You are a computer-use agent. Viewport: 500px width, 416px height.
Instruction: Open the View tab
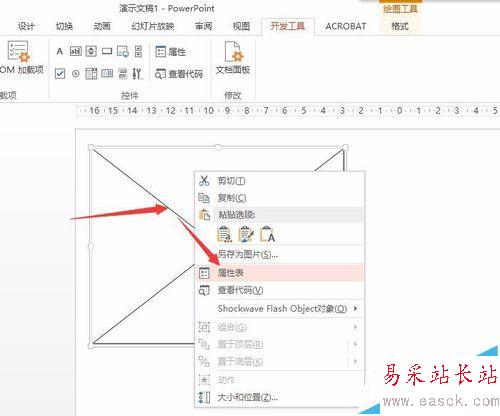[241, 26]
